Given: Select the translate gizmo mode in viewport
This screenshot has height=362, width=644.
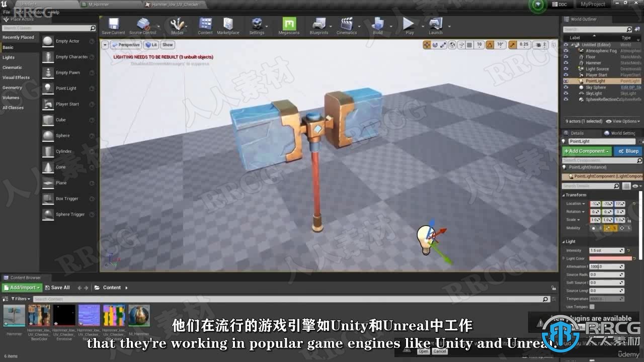Looking at the screenshot, I should 427,45.
